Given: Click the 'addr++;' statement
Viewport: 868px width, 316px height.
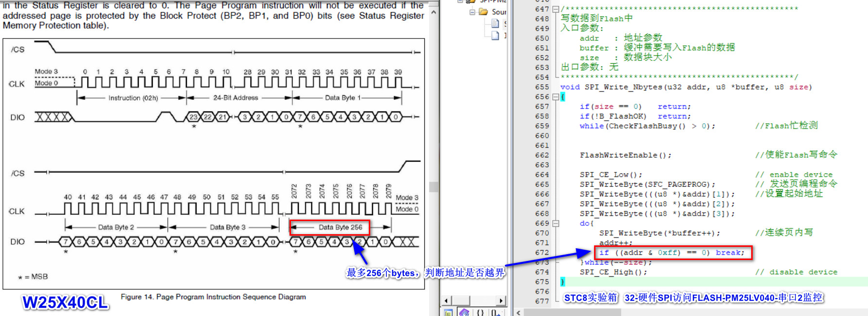Looking at the screenshot, I should click(x=616, y=242).
